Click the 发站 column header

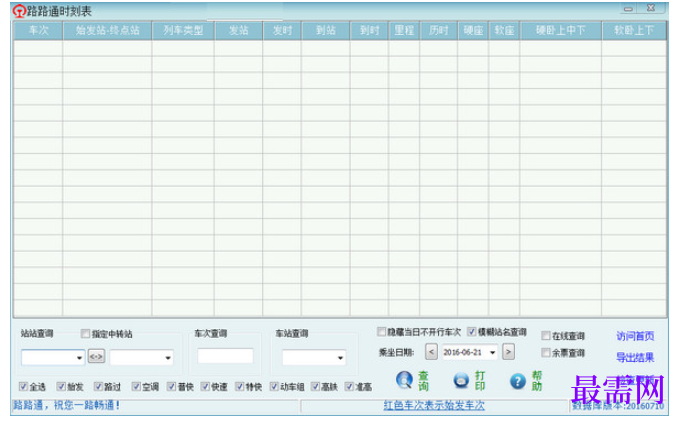point(239,30)
